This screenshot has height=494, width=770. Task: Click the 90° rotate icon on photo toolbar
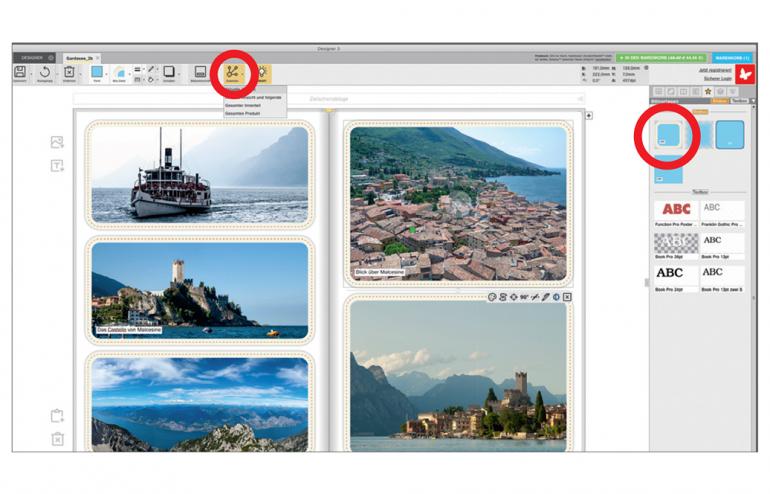(x=524, y=297)
